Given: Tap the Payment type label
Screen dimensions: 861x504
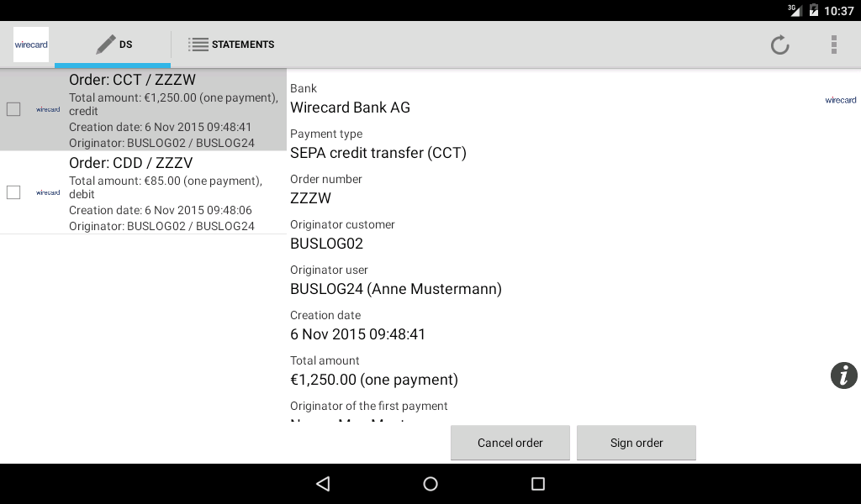Looking at the screenshot, I should 326,134.
